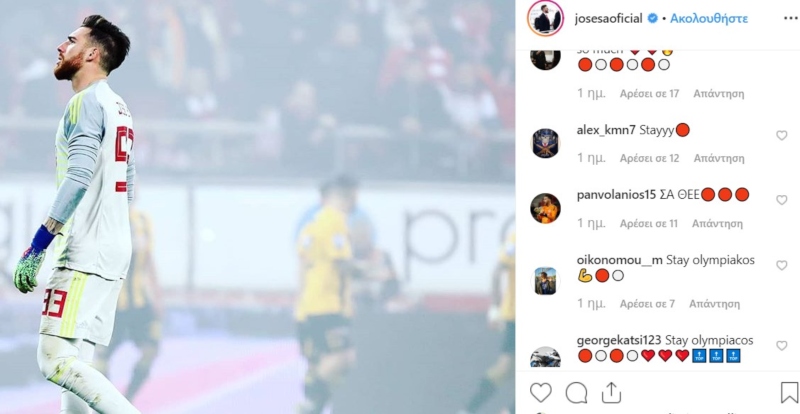
Task: Click the goalkeeper post photo
Action: [257, 207]
